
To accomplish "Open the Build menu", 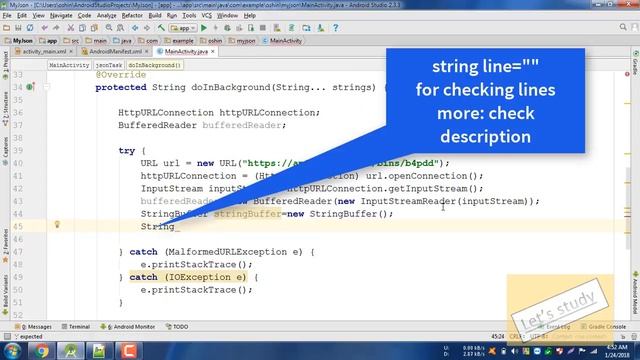I will coord(155,16).
